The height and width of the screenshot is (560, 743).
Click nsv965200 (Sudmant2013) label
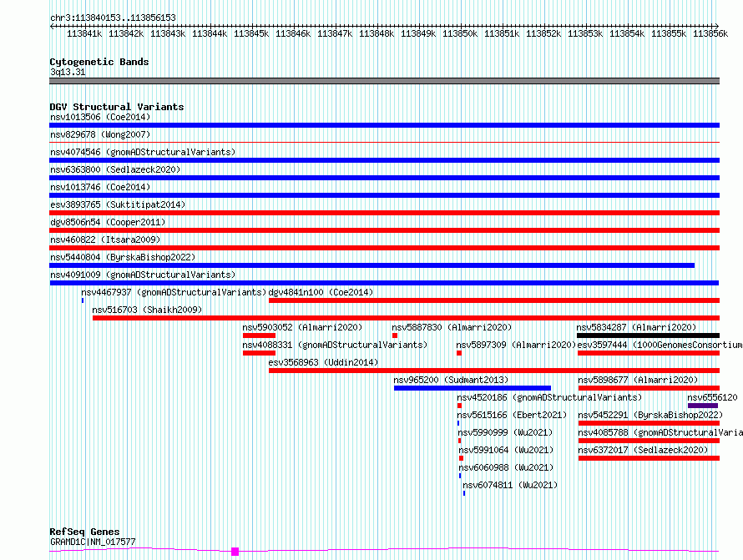coord(451,380)
